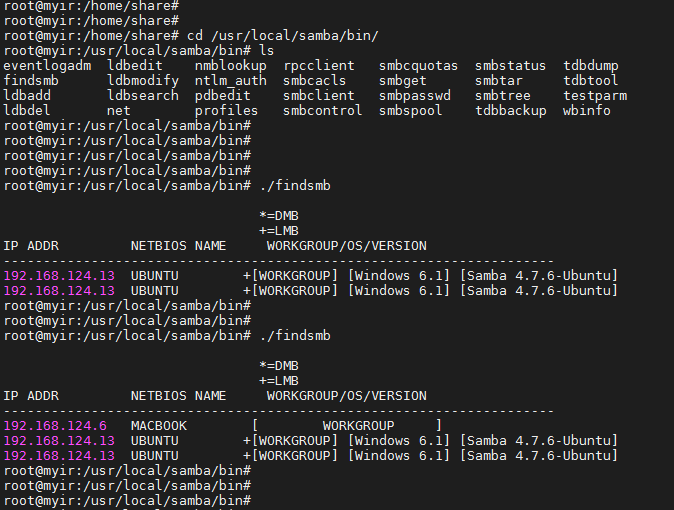Click the smbcontrol file name
Viewport: 674px width, 510px height.
(x=323, y=111)
